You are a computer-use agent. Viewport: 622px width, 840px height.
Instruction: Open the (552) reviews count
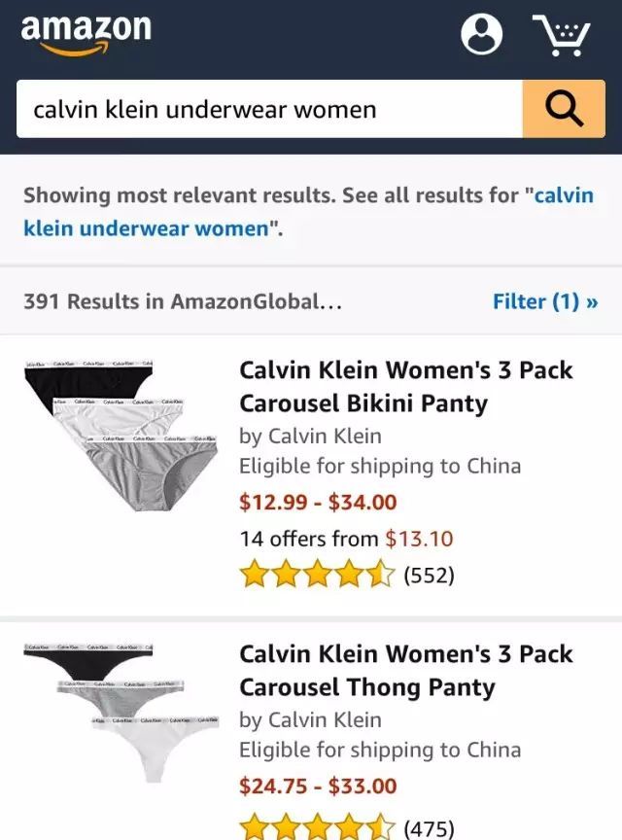(x=429, y=575)
